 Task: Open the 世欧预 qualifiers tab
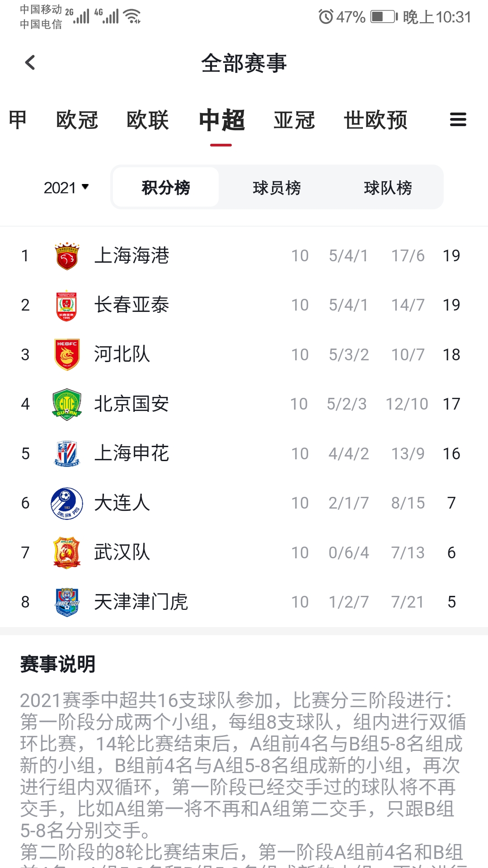[x=375, y=120]
